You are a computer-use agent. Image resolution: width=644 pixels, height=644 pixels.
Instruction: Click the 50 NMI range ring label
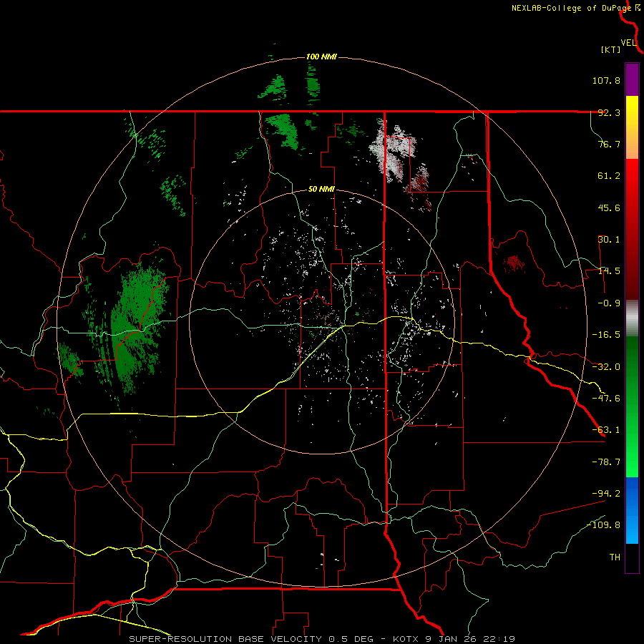click(321, 190)
